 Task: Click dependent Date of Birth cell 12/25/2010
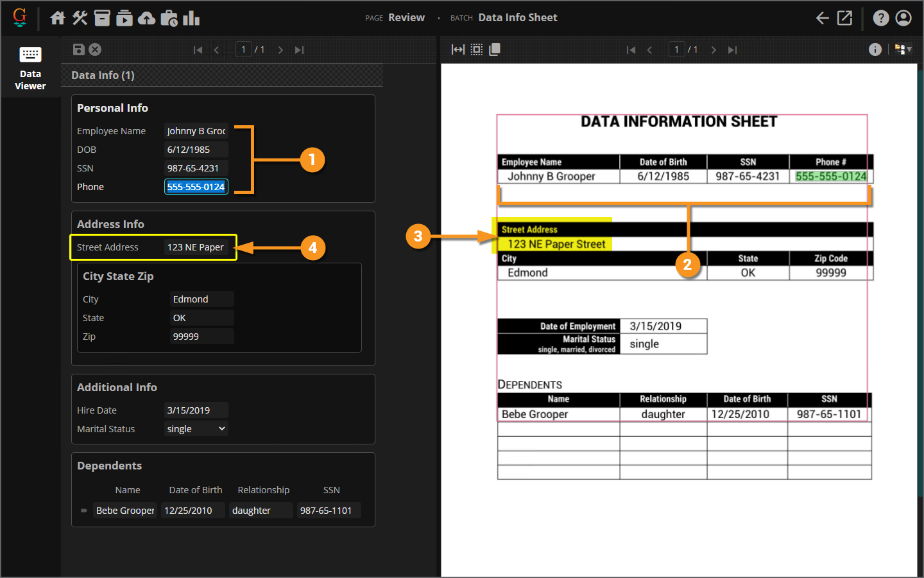pyautogui.click(x=193, y=511)
